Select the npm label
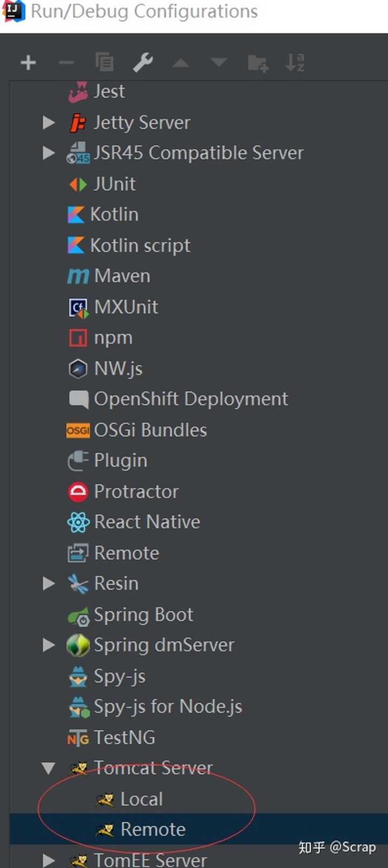Viewport: 388px width, 868px height. [113, 338]
